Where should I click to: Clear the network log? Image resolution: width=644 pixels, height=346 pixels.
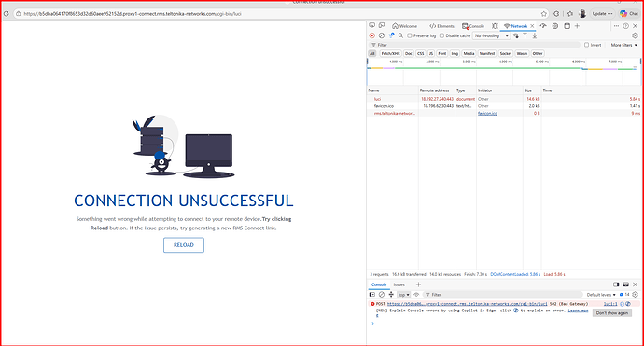tap(382, 35)
